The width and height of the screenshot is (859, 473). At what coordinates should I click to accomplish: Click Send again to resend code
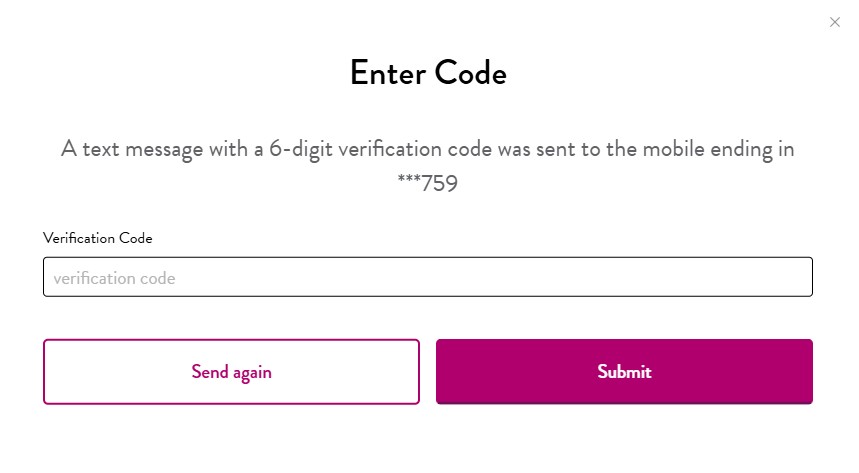point(231,372)
